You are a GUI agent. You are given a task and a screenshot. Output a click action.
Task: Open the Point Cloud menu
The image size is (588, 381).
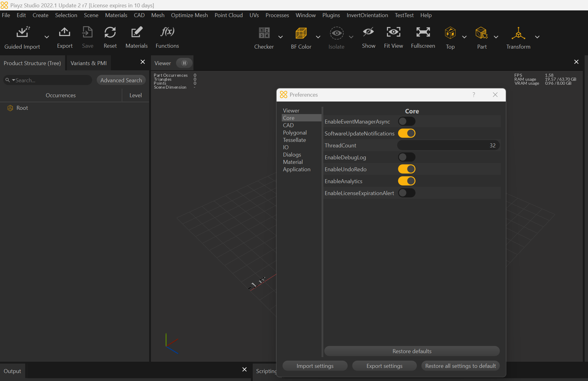[229, 15]
